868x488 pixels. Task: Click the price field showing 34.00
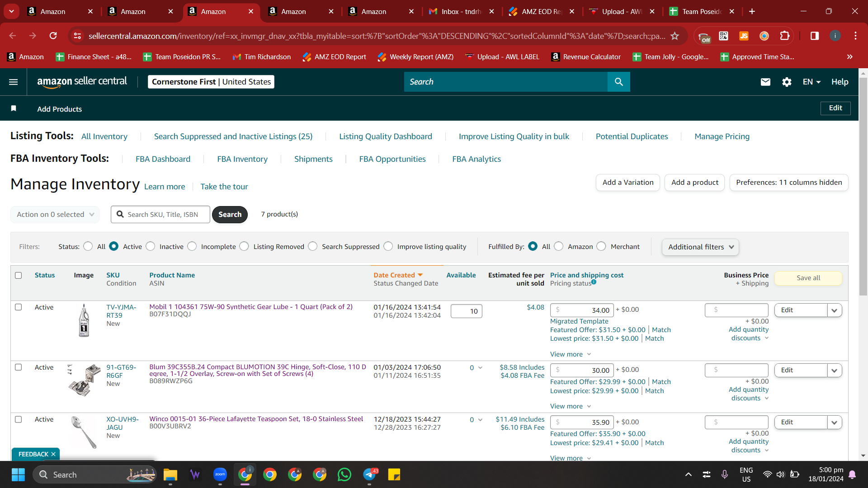[x=582, y=310]
